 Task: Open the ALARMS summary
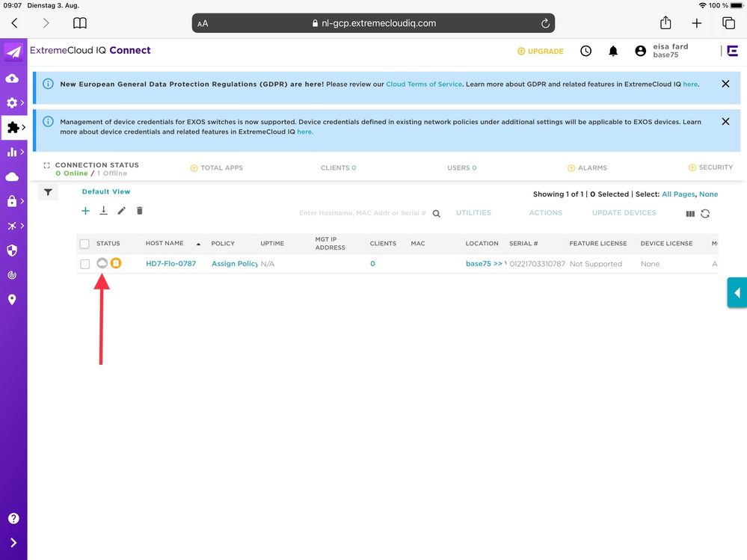(587, 167)
